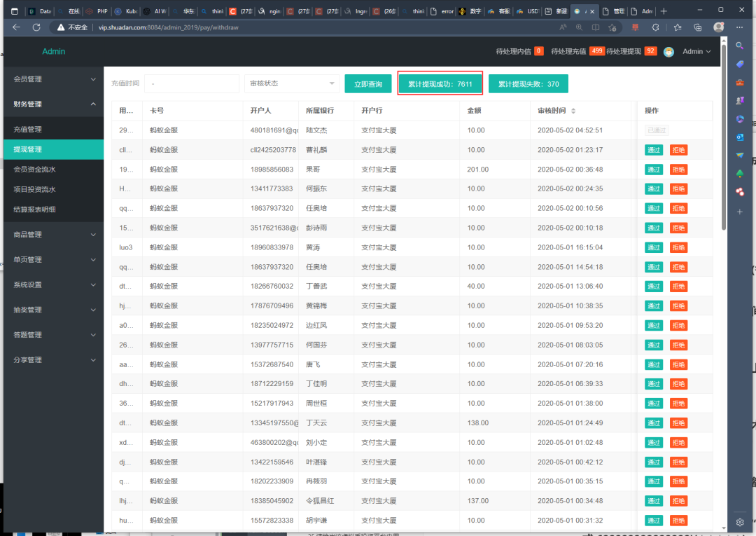Click the not-secure warning icon
Viewport: 756px width, 536px height.
point(61,27)
